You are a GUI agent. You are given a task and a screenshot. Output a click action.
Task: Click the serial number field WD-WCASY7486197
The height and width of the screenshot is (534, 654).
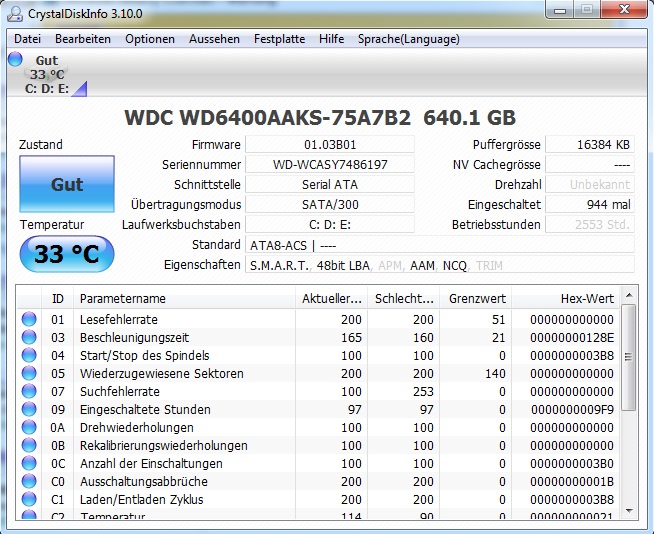tap(330, 165)
